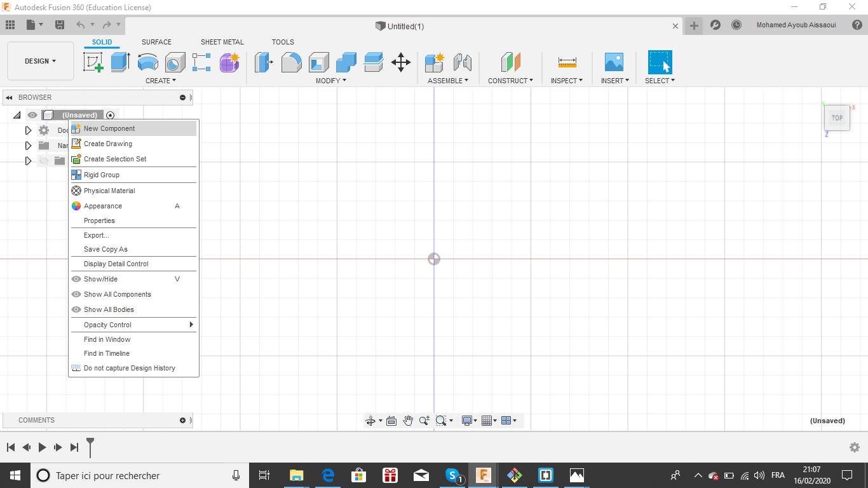Open the Select dropdown menu

pos(660,81)
